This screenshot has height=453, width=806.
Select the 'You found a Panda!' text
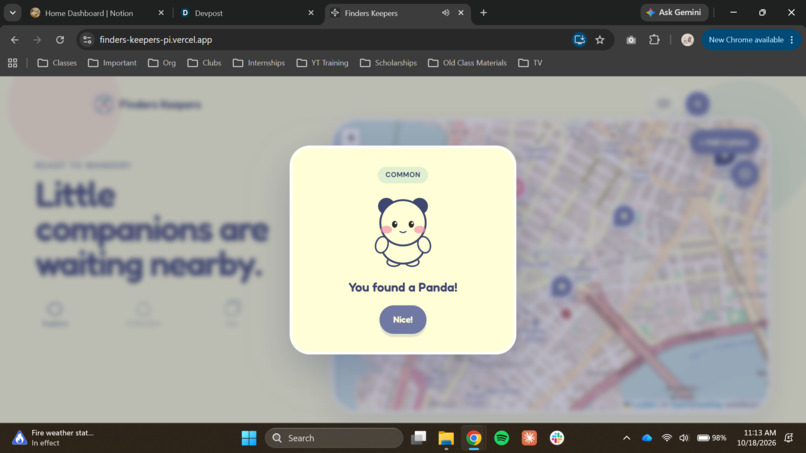tap(402, 287)
